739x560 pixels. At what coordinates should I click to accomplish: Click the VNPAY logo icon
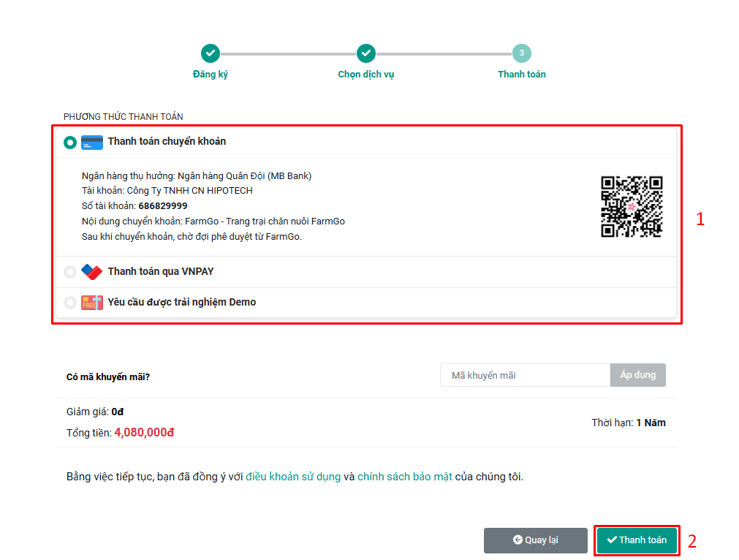[92, 272]
